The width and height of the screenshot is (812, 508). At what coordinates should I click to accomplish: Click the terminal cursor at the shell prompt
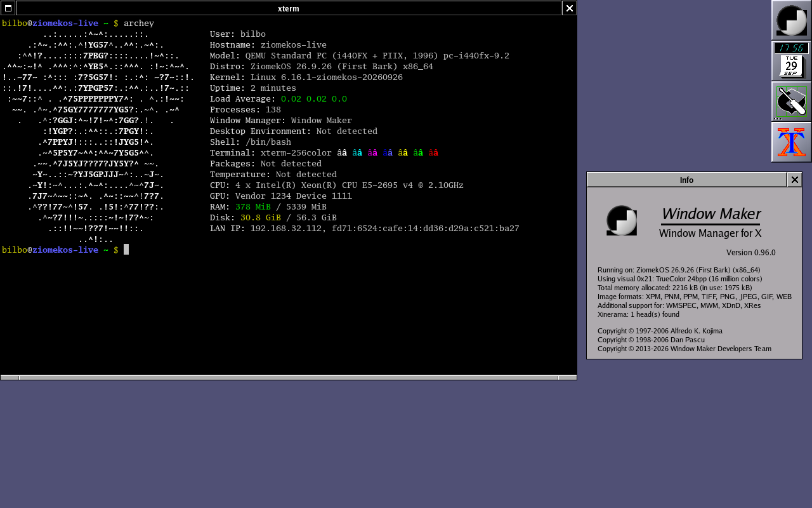[x=126, y=250]
